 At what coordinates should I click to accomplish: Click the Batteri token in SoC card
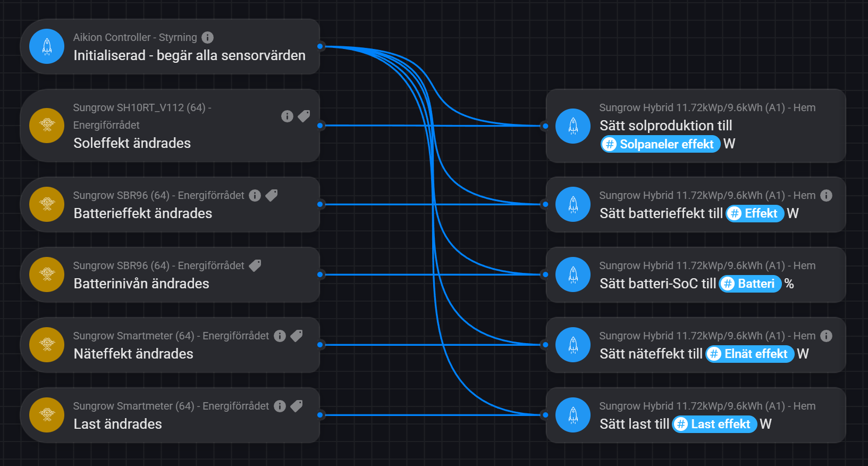point(750,284)
